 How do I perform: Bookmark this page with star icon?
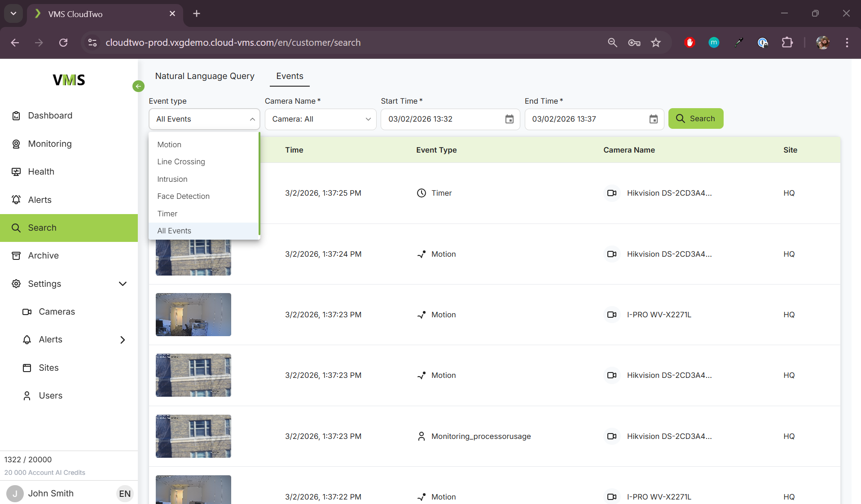[x=656, y=43]
